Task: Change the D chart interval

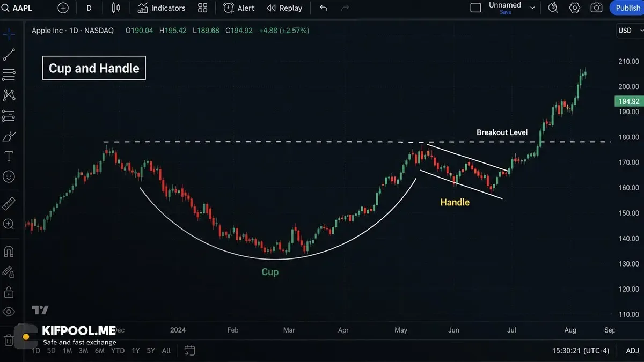Action: click(x=89, y=8)
